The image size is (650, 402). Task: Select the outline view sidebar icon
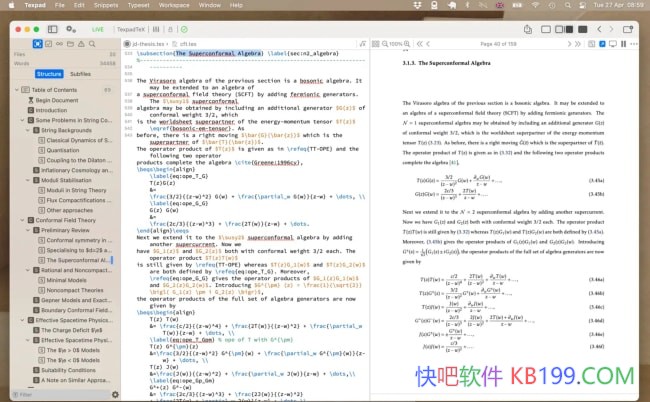(x=38, y=44)
